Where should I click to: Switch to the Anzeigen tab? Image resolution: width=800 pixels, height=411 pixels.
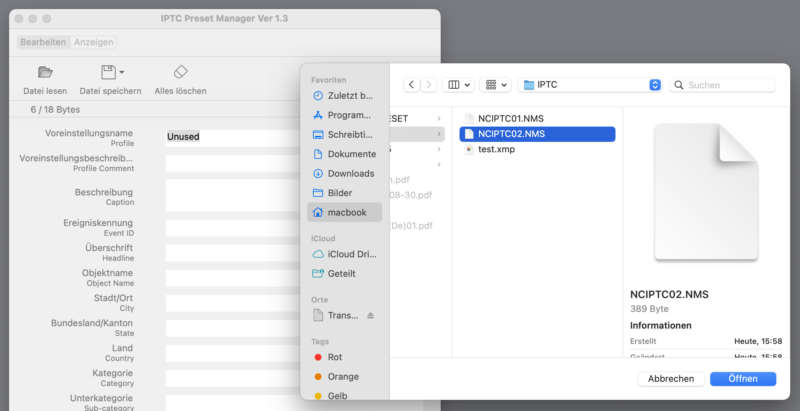(93, 42)
